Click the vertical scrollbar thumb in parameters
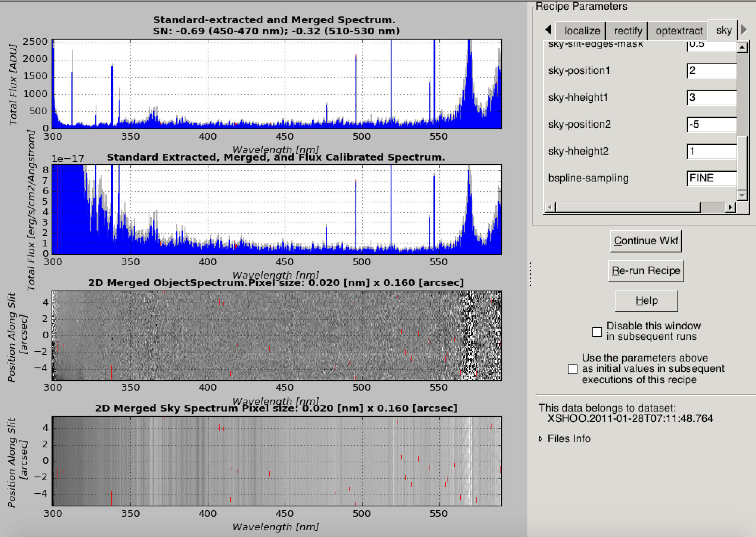 742,162
